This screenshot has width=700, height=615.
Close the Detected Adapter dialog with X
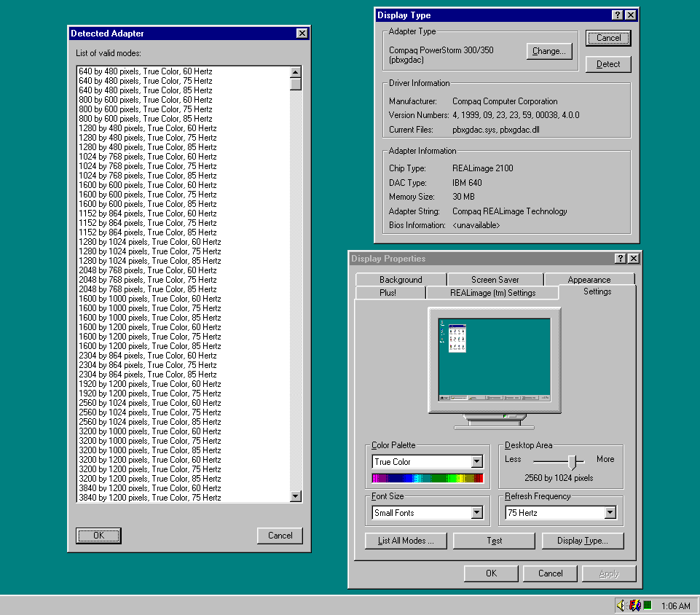tap(302, 34)
